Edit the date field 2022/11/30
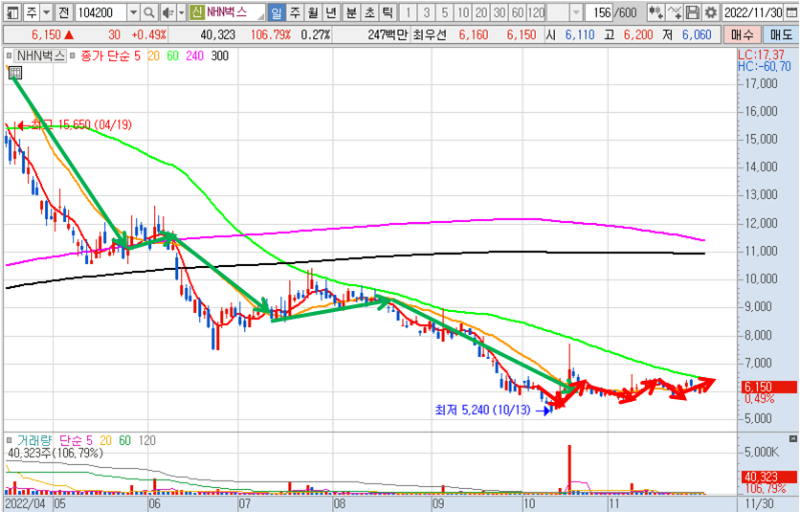800x512 pixels. click(x=753, y=12)
